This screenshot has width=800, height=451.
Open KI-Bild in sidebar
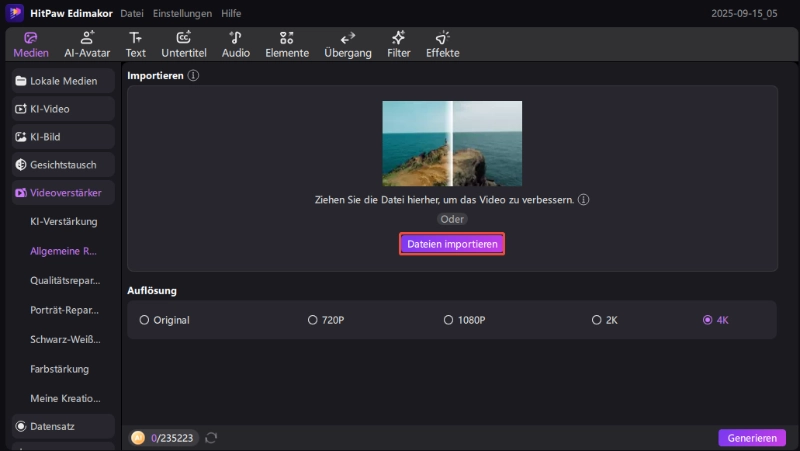[x=63, y=137]
